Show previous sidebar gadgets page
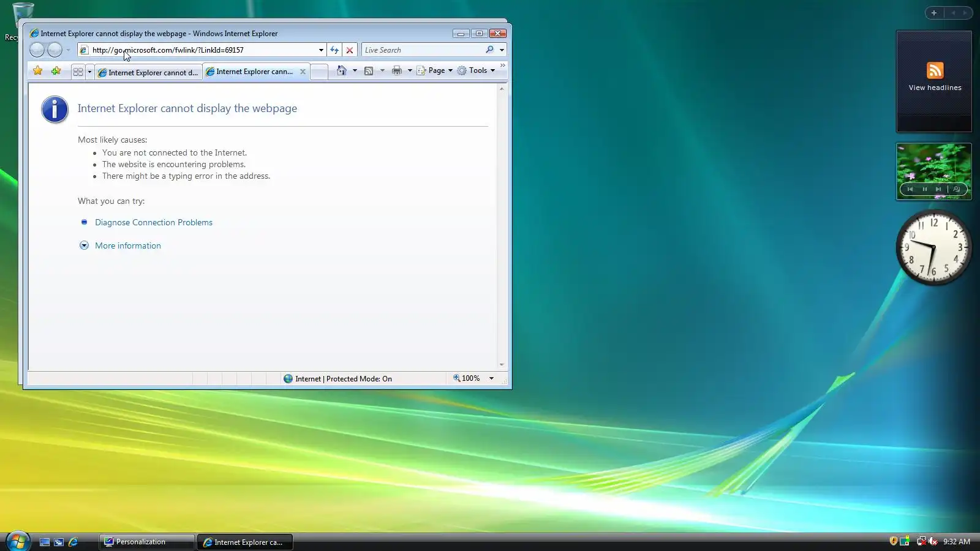 tap(953, 13)
